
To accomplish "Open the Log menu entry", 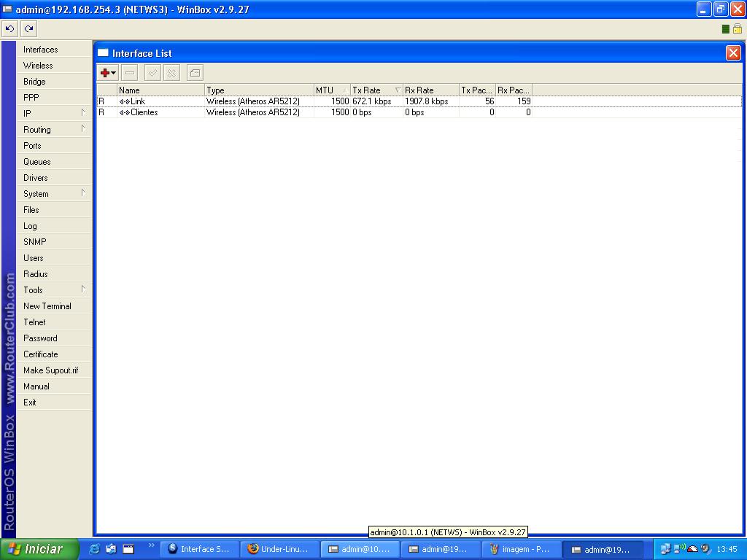I will (x=54, y=226).
